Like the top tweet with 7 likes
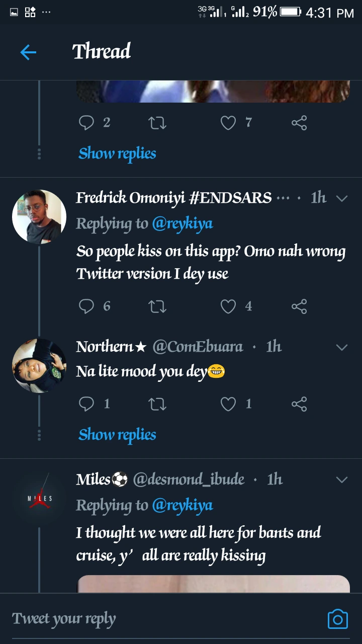Viewport: 362px width, 644px height. pyautogui.click(x=229, y=123)
